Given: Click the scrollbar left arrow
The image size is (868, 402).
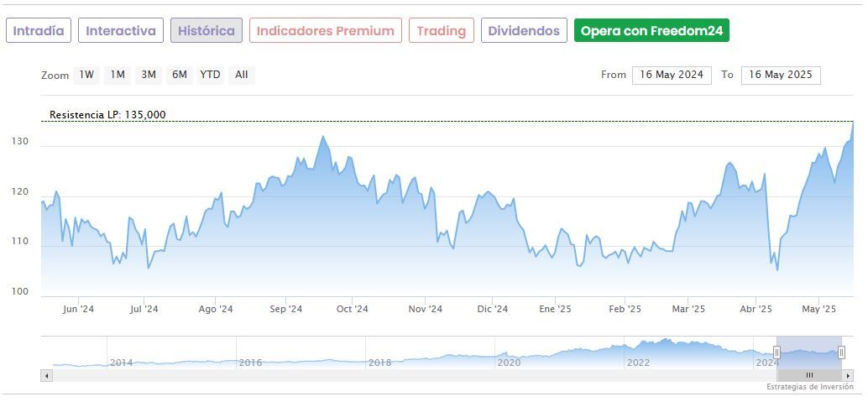Looking at the screenshot, I should click(x=46, y=375).
